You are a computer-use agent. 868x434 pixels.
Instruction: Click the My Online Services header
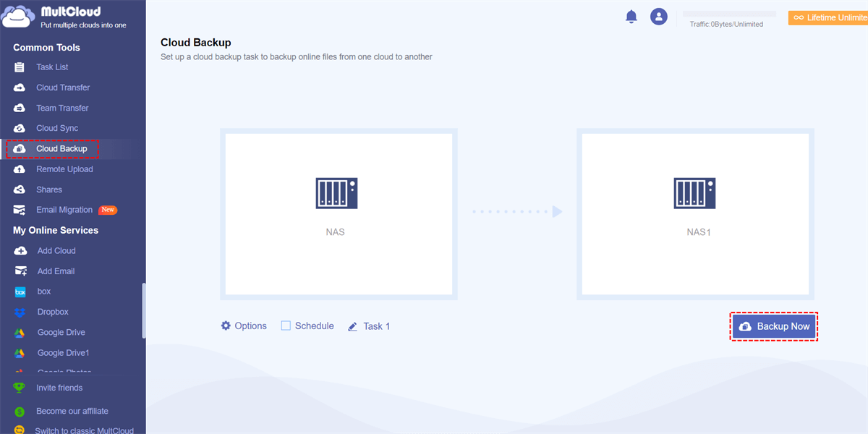(56, 230)
